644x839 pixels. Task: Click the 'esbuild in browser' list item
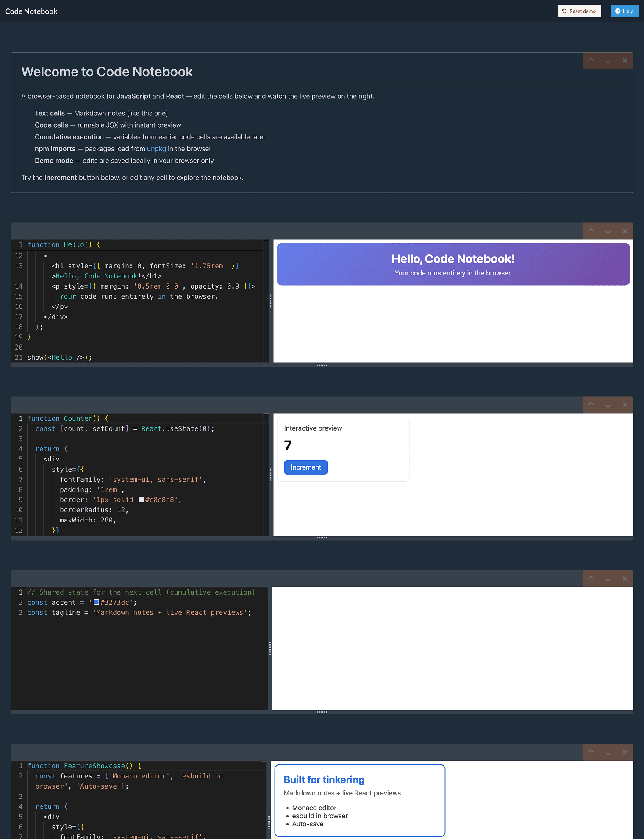(320, 816)
